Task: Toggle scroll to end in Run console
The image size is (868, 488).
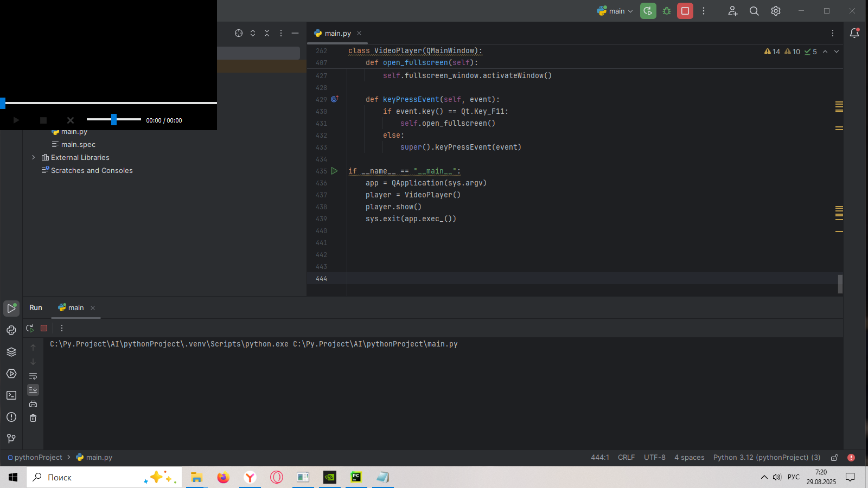Action: tap(33, 390)
